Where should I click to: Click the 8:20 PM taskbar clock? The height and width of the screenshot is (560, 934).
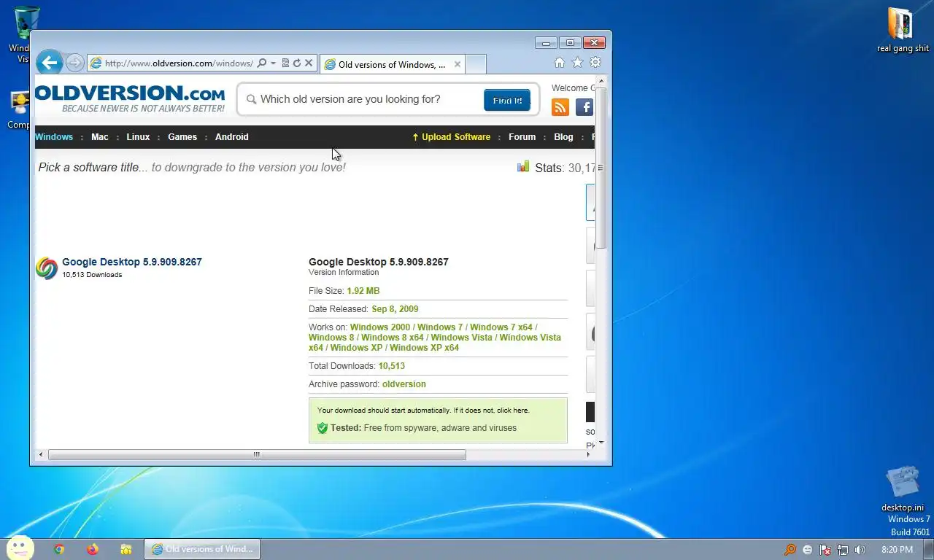click(x=897, y=550)
